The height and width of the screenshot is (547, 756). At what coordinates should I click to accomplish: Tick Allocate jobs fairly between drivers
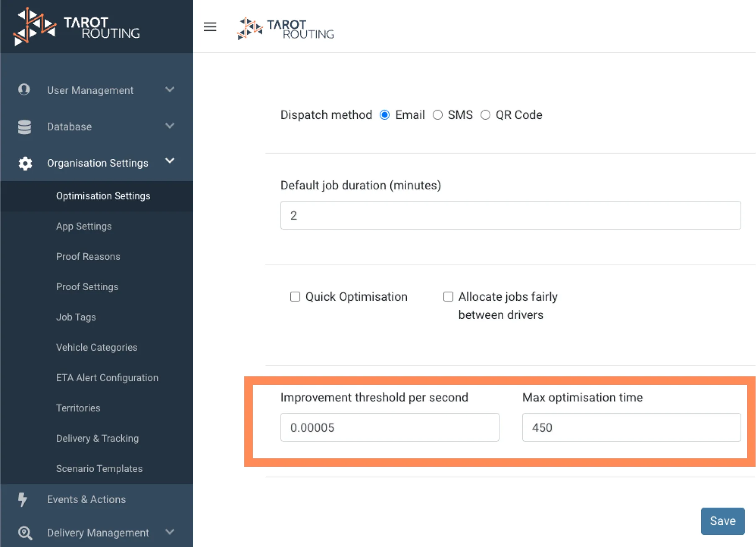click(448, 297)
